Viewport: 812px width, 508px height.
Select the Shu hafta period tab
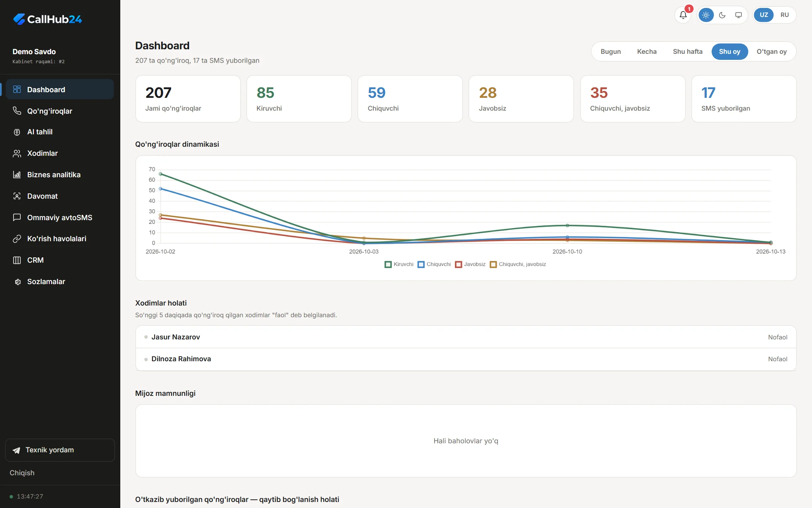click(688, 52)
